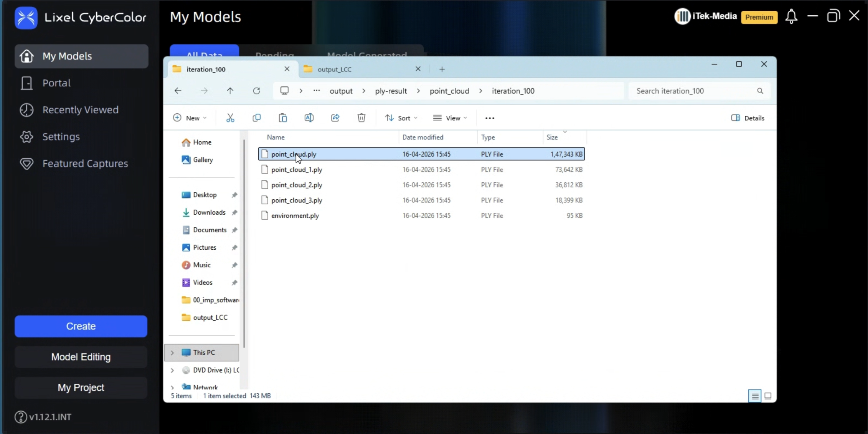The width and height of the screenshot is (868, 434).
Task: Click the blue Create button
Action: coord(81,326)
